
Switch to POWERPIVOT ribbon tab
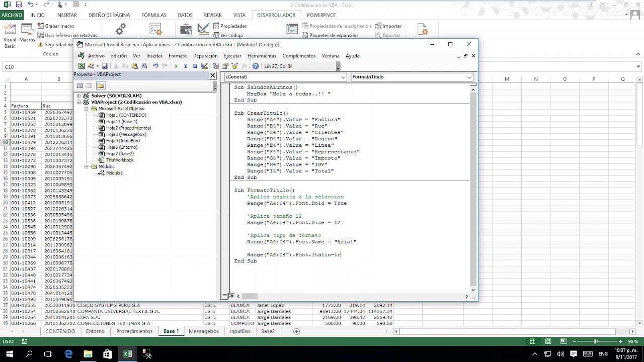(321, 15)
